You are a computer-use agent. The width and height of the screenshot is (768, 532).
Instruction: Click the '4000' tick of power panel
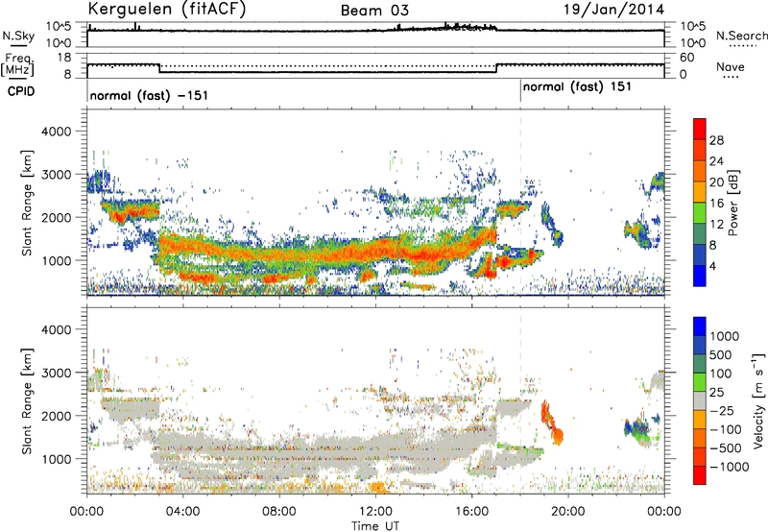[x=56, y=132]
